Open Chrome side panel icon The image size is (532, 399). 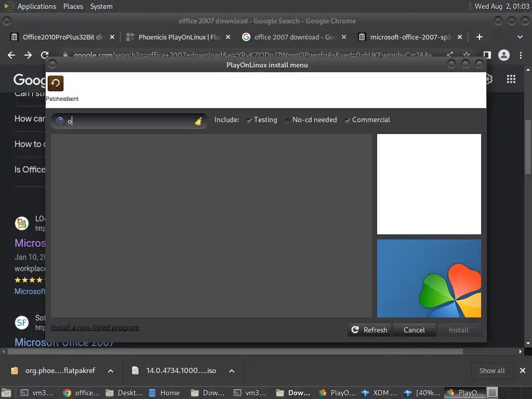pos(487,55)
